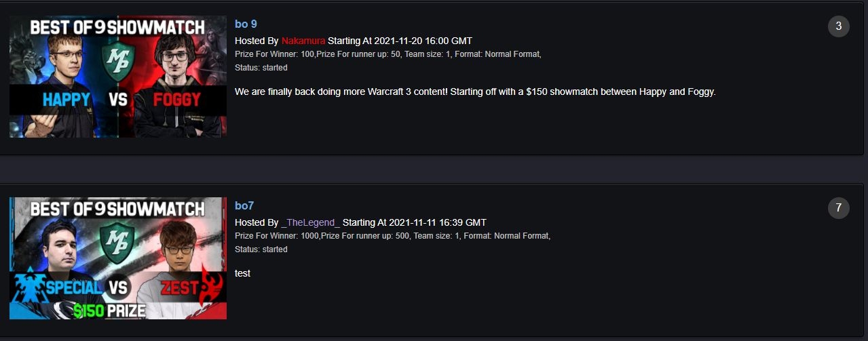The image size is (868, 341).
Task: Click the red emblem right of ZEST
Action: pyautogui.click(x=212, y=287)
